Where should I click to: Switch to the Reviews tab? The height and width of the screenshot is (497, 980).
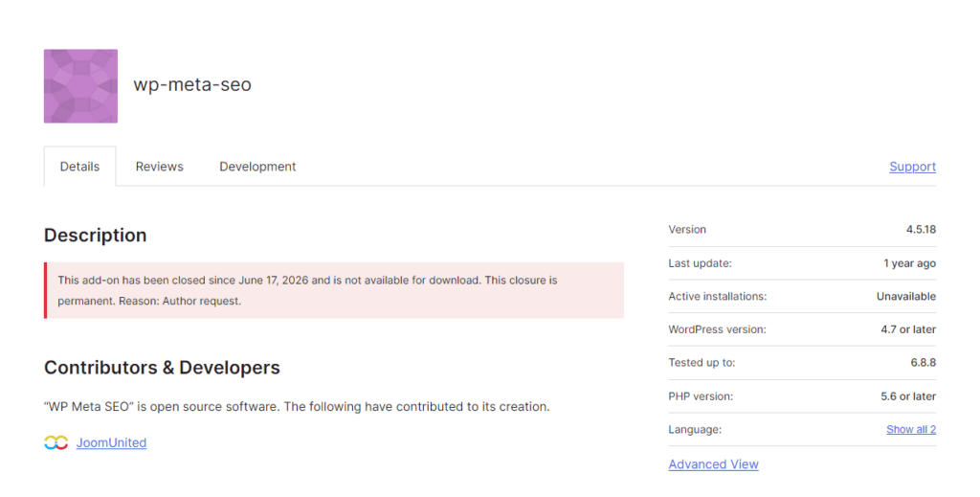160,167
